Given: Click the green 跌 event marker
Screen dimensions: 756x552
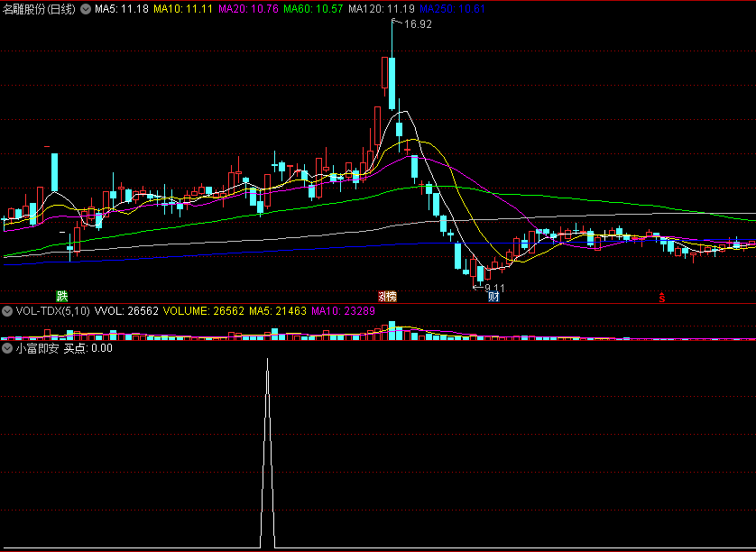Looking at the screenshot, I should 61,296.
